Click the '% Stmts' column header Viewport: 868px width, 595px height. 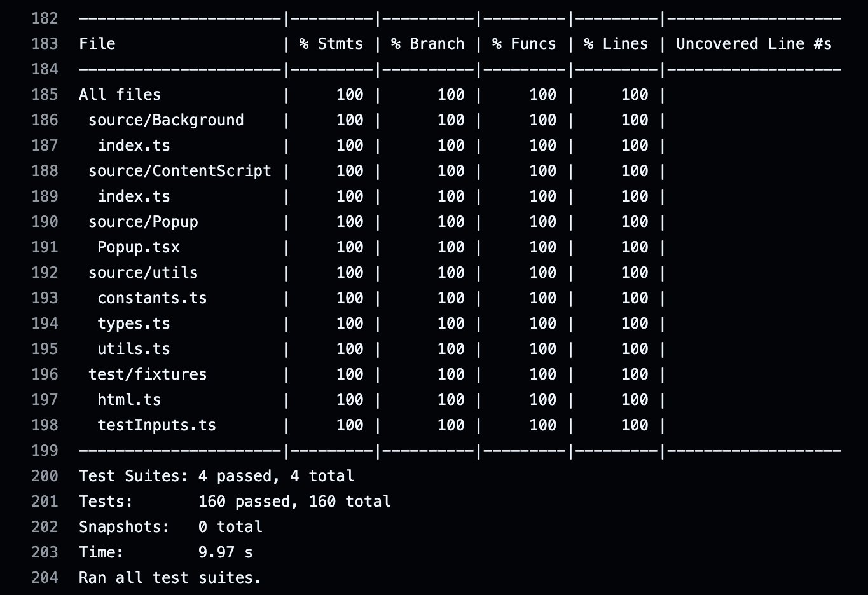331,43
